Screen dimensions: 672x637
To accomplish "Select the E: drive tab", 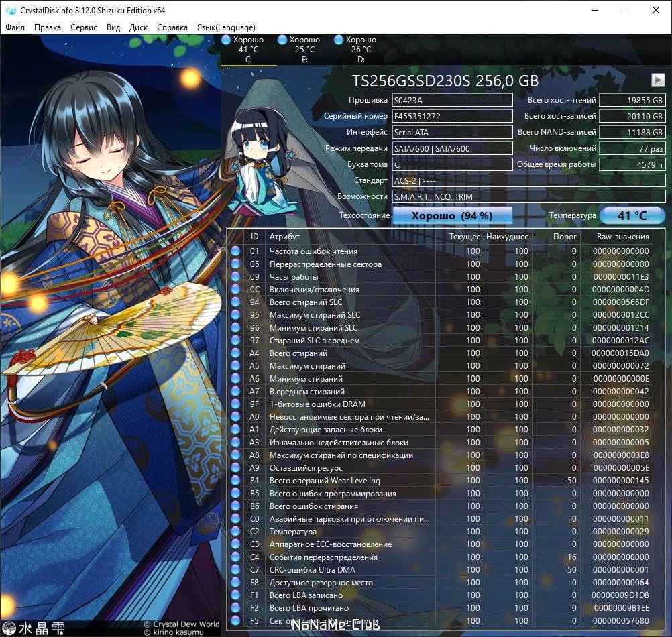I will [304, 50].
